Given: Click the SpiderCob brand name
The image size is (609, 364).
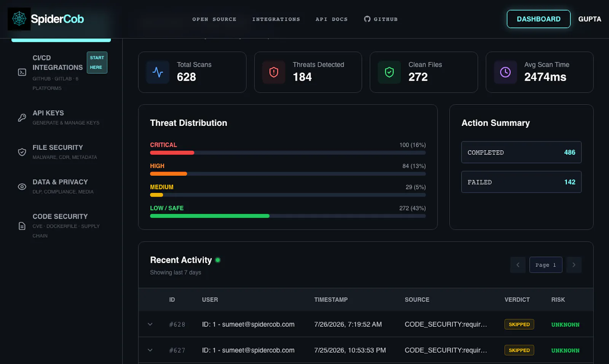Looking at the screenshot, I should 57,19.
